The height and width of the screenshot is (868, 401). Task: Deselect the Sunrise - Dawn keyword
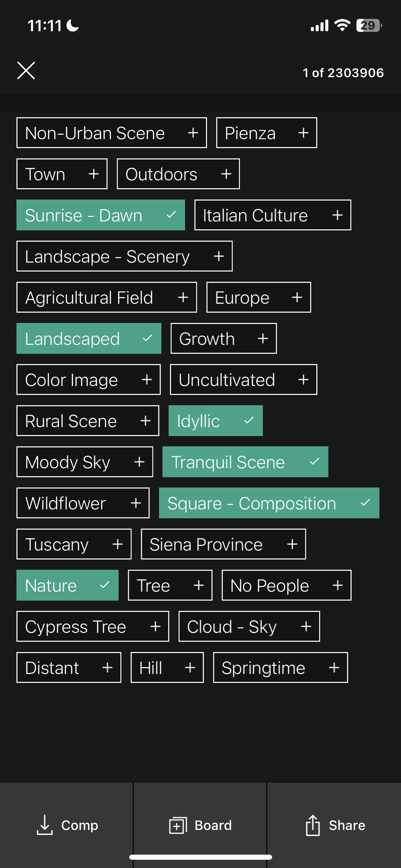coord(101,215)
